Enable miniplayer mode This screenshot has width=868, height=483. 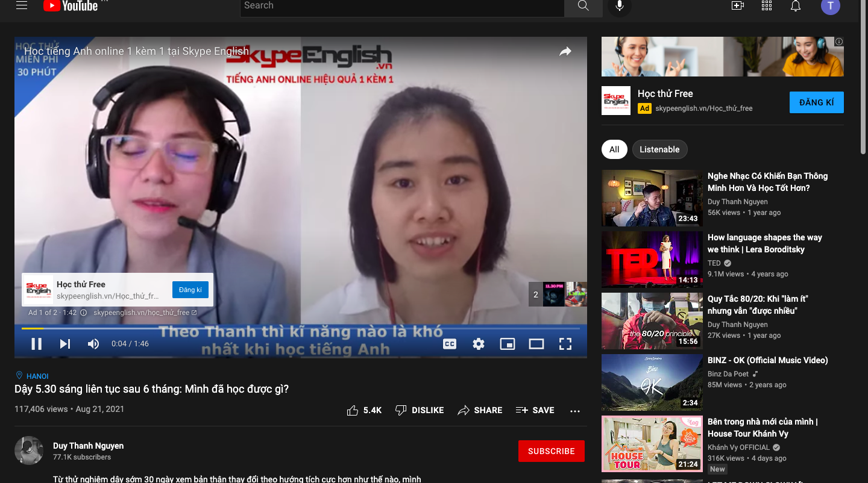coord(508,344)
